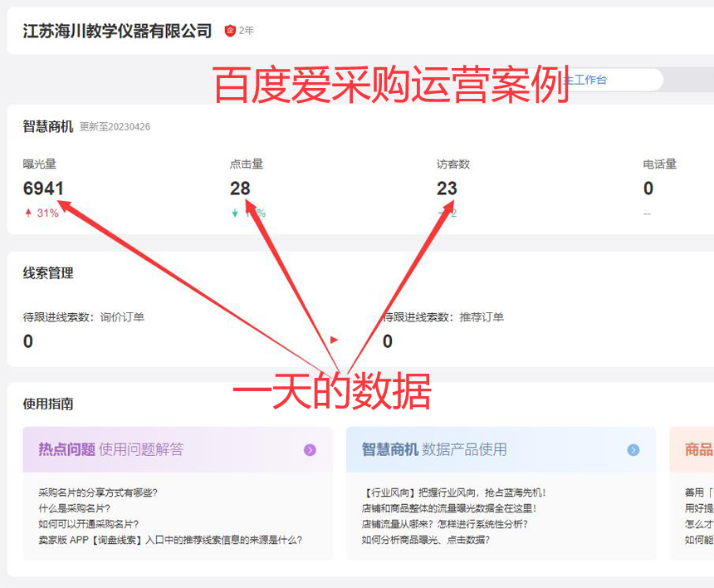Screen dimensions: 714x588
Task: Click the 访客数 value 23
Action: [447, 189]
